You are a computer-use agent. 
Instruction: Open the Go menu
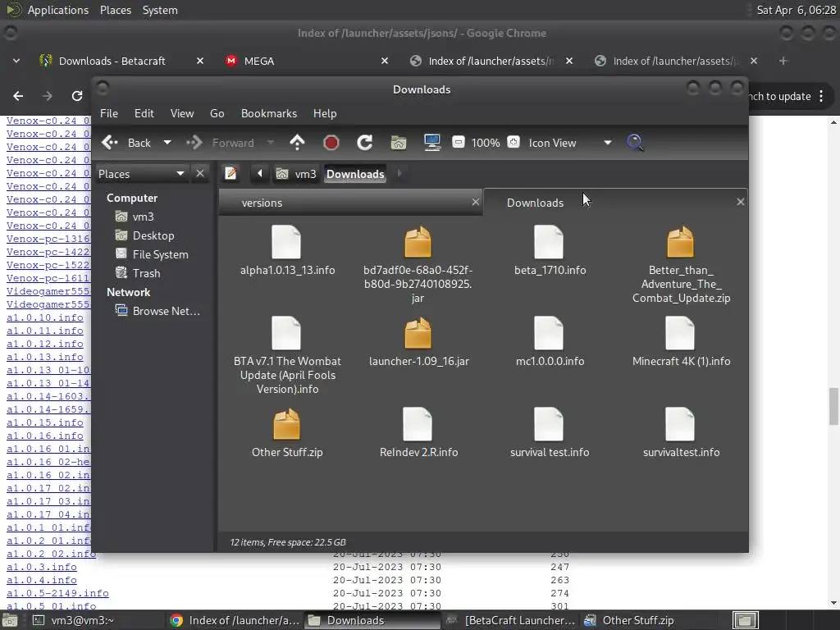(x=217, y=113)
